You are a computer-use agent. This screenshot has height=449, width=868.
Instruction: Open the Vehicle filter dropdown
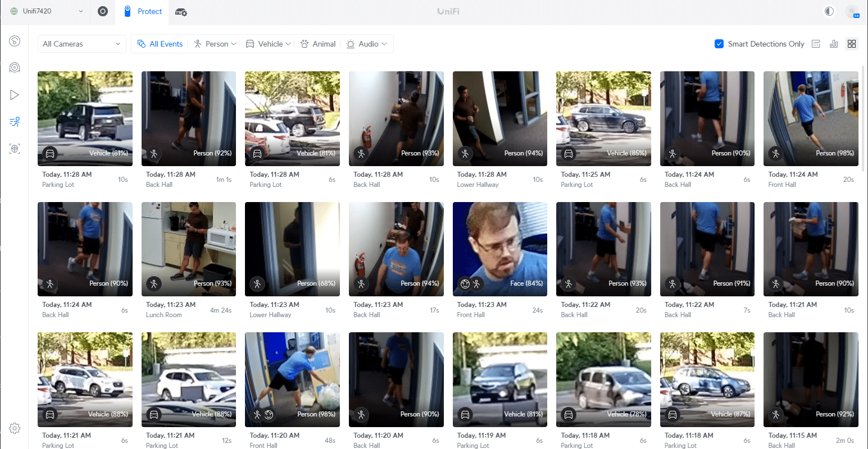coord(268,44)
